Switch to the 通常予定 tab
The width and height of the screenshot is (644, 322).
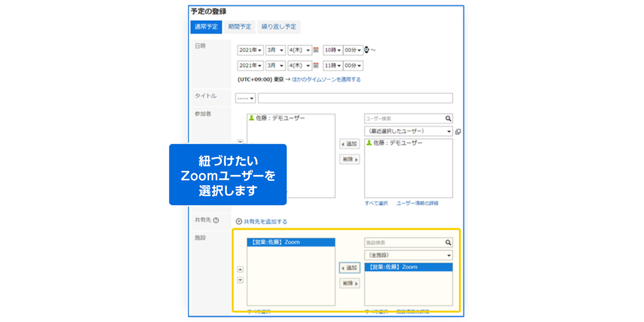[206, 27]
